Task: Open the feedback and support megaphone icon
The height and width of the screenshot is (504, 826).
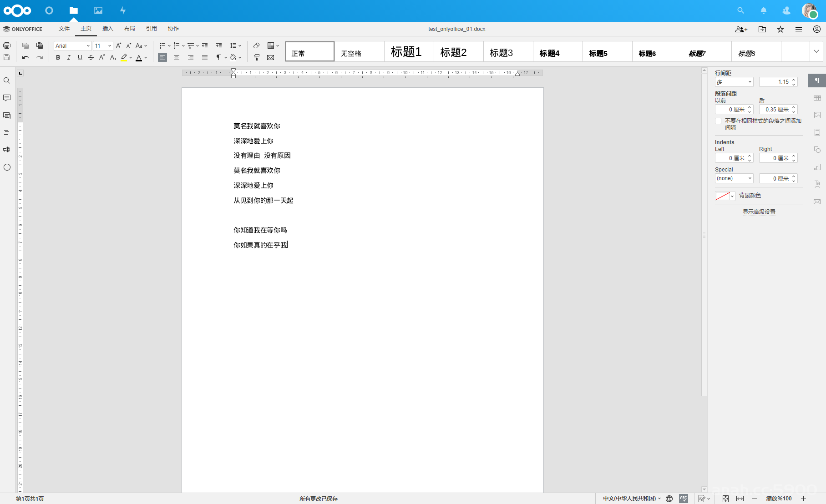Action: (7, 150)
